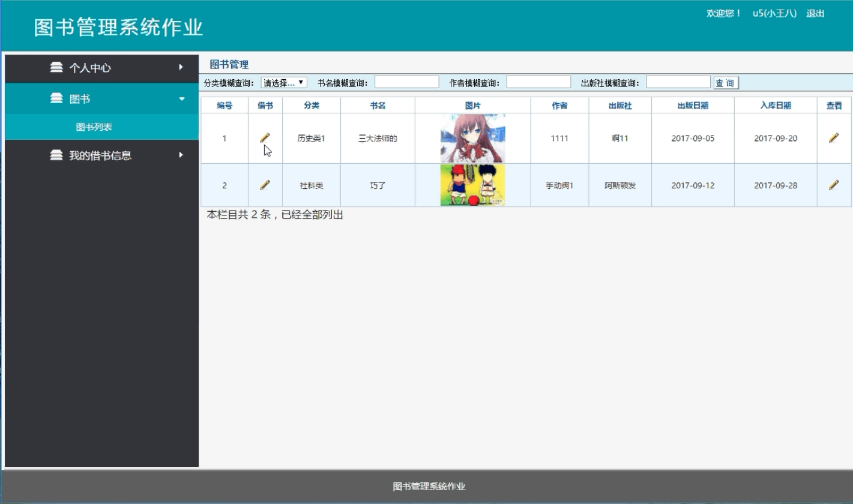Viewport: 853px width, 504px height.
Task: Click the 借书 column header
Action: (265, 106)
